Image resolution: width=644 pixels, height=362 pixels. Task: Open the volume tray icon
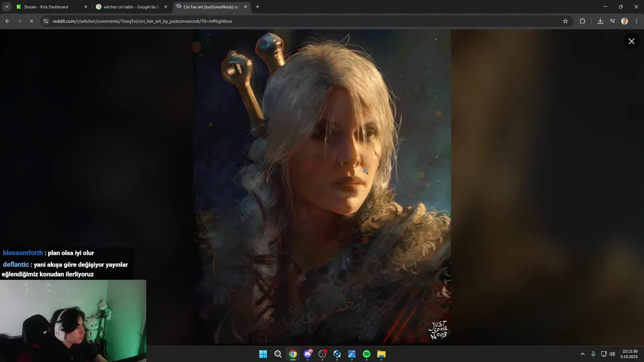pos(612,354)
